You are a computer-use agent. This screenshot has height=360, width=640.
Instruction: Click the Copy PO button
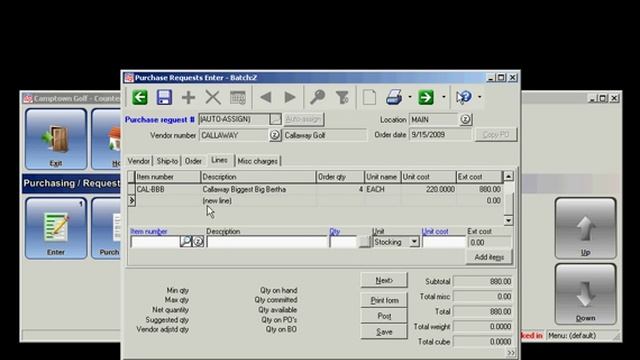[x=496, y=135]
